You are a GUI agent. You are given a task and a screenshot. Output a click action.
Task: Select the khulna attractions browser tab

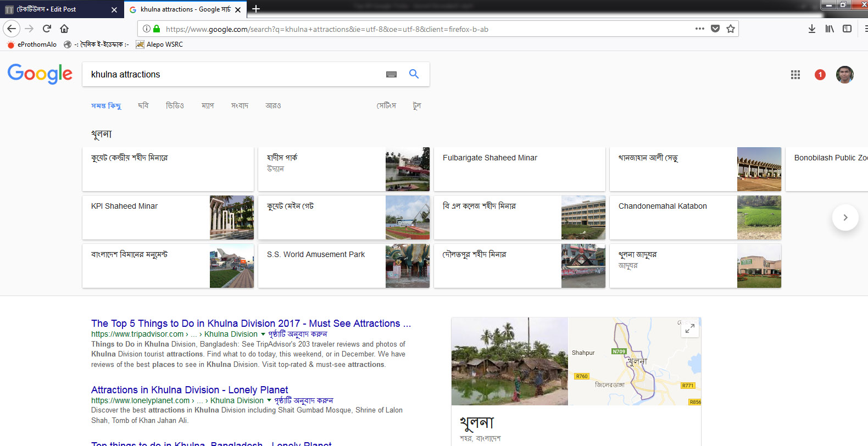click(185, 9)
